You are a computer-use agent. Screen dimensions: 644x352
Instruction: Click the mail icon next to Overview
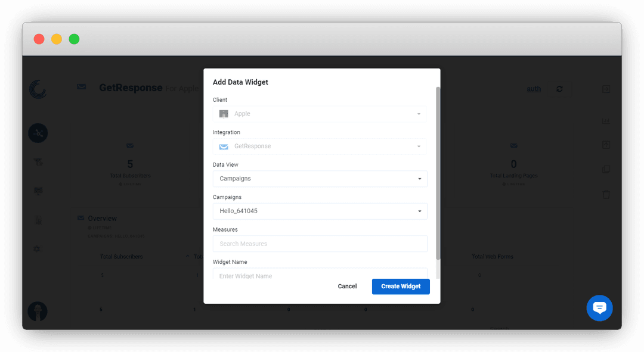pyautogui.click(x=81, y=218)
